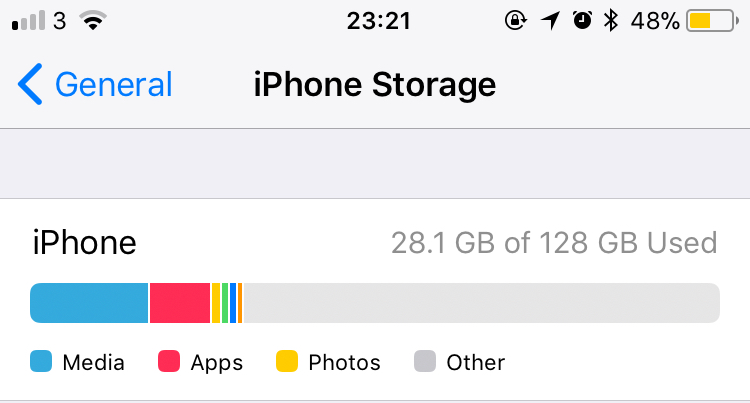The width and height of the screenshot is (750, 403).
Task: Tap the gray Other legend swatch
Action: [425, 361]
